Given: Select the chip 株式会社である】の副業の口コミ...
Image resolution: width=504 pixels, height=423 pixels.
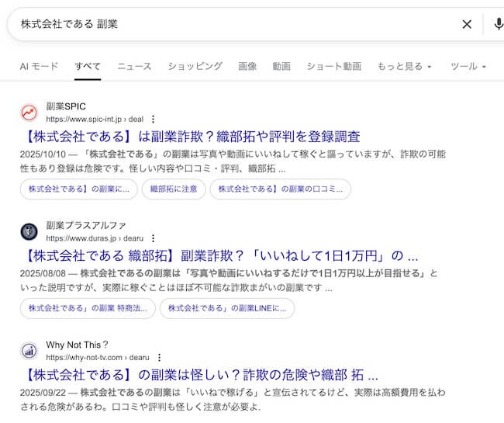Looking at the screenshot, I should pyautogui.click(x=280, y=189).
